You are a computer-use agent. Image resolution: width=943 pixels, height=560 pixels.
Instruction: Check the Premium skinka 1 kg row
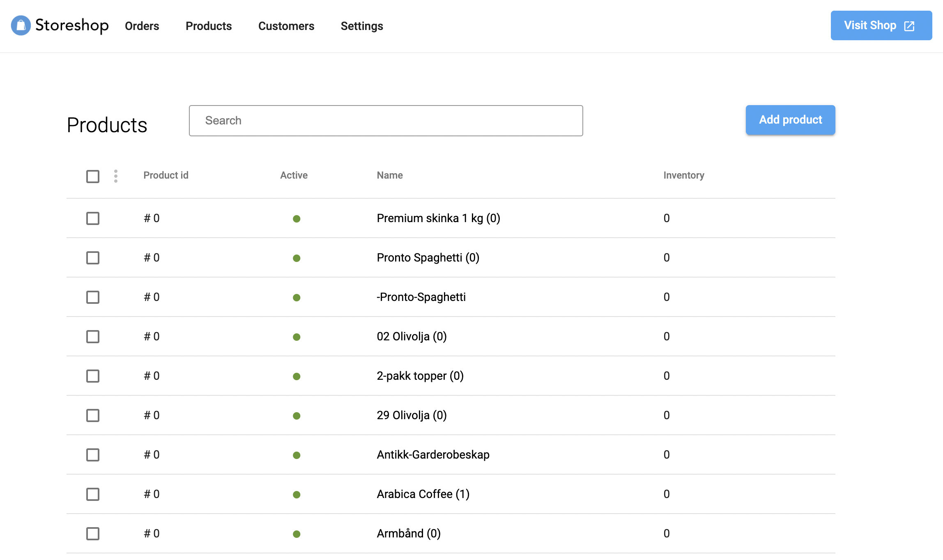point(93,218)
